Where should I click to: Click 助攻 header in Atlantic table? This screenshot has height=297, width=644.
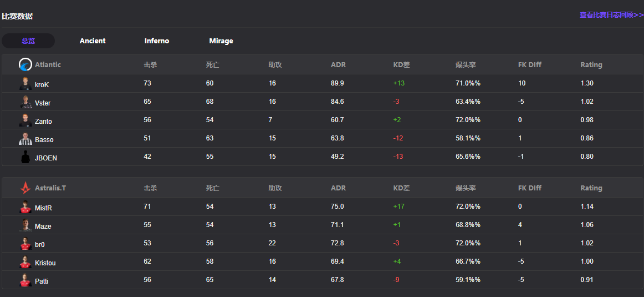tap(275, 64)
